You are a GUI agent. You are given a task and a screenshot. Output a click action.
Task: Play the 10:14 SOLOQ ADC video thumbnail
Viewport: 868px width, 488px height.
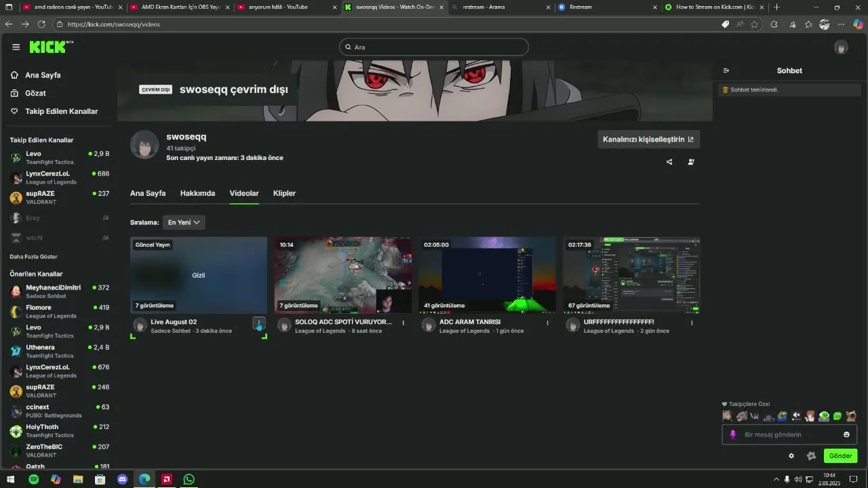tap(343, 275)
